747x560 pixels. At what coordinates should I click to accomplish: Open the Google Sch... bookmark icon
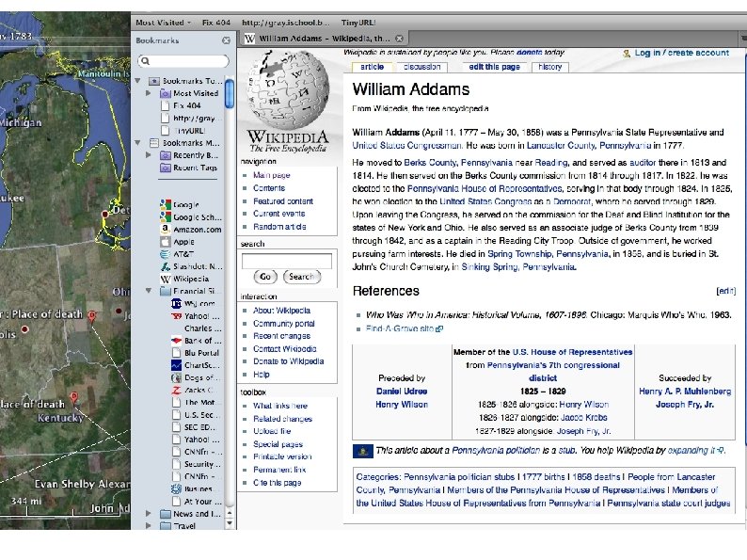coord(166,216)
